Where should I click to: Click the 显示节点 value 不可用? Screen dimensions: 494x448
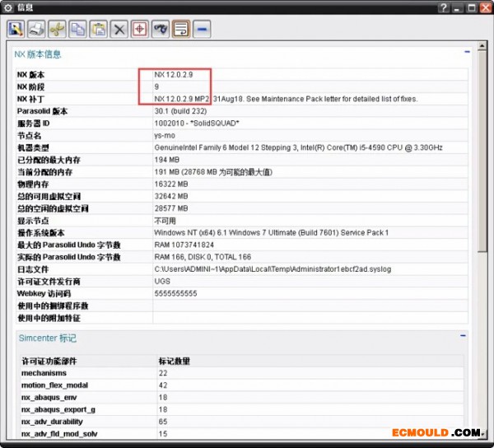click(x=165, y=221)
